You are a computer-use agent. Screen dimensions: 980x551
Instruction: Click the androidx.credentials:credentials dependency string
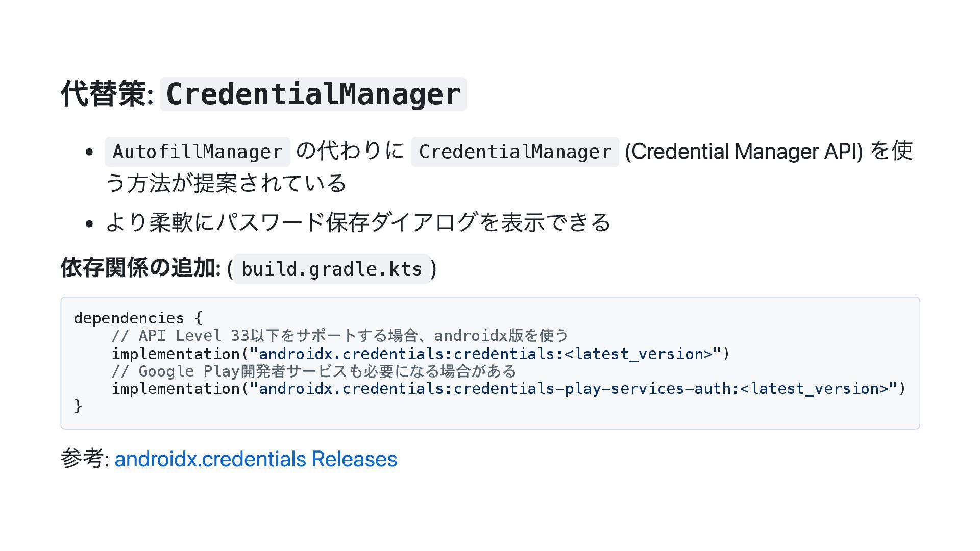pyautogui.click(x=485, y=354)
